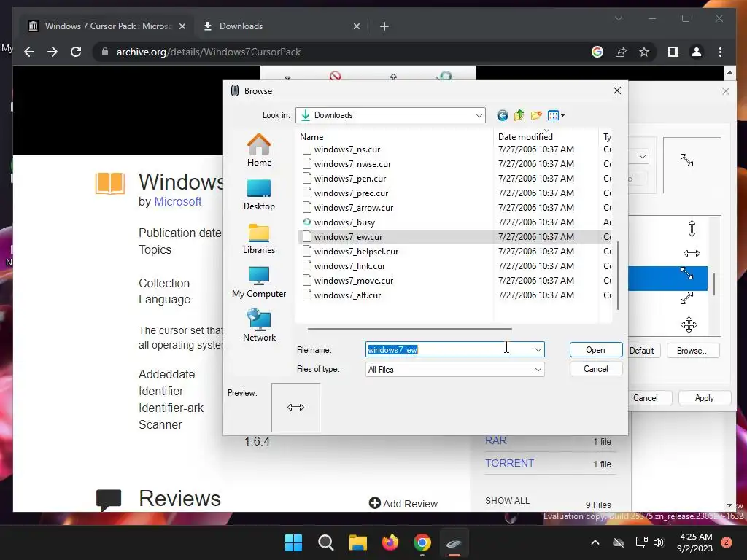Bookmark this page with star icon
This screenshot has width=747, height=560.
click(644, 52)
